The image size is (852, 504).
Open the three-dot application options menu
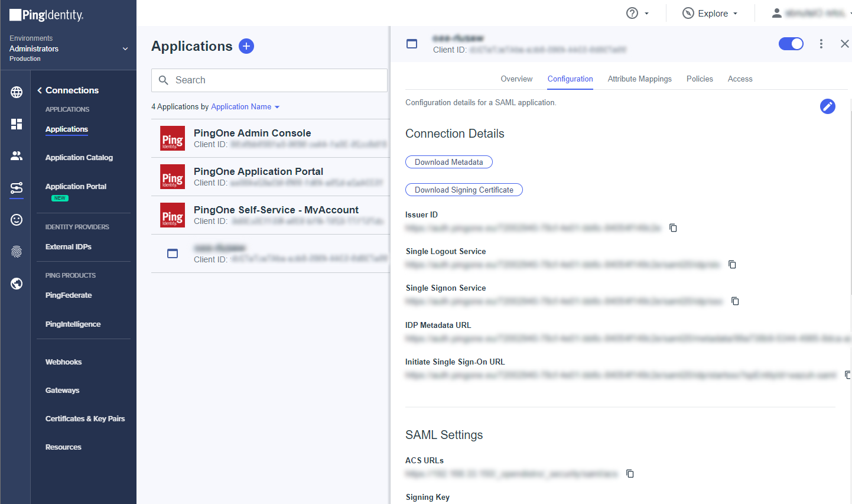coord(821,44)
